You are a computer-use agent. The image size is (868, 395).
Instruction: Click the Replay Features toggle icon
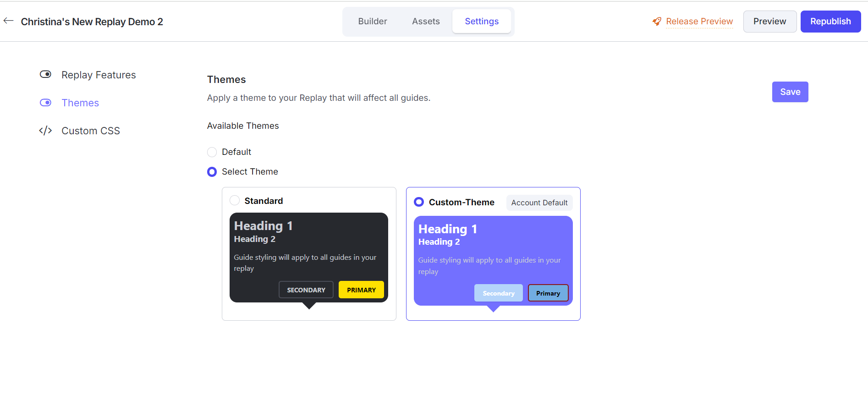click(45, 74)
